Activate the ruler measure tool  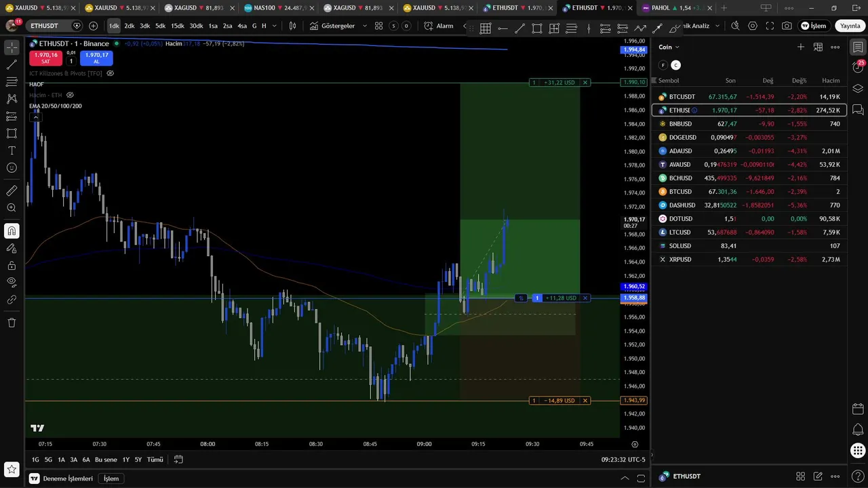coord(12,191)
